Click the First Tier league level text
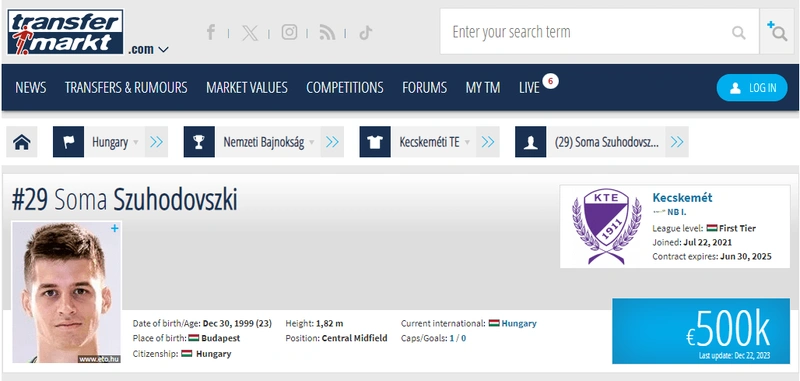Screen dimensions: 800x381 (738, 228)
